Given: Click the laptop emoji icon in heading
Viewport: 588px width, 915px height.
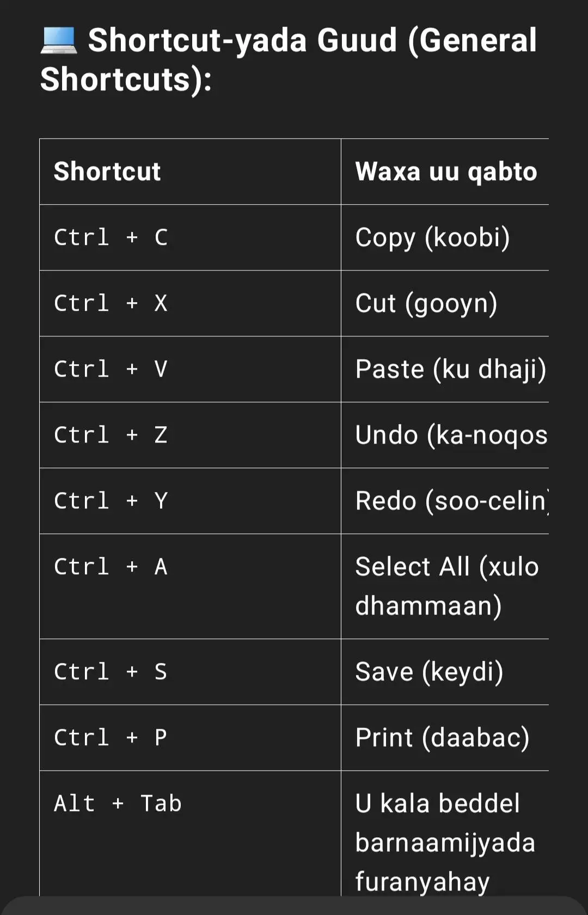Looking at the screenshot, I should 59,40.
